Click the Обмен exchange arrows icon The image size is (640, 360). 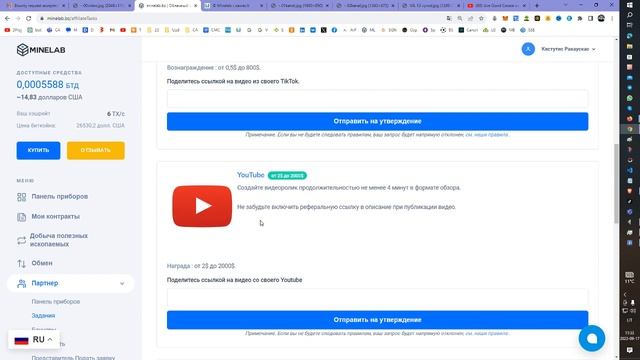pyautogui.click(x=22, y=264)
